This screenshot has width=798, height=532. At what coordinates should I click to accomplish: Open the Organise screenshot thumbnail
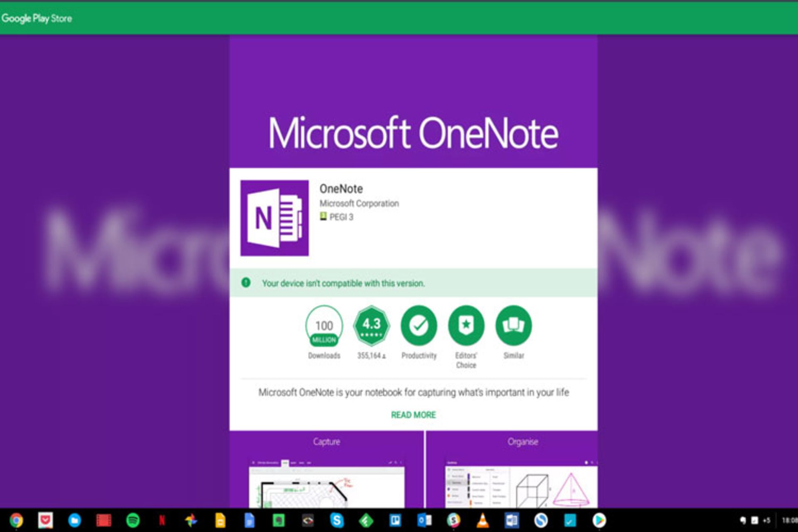pyautogui.click(x=512, y=469)
